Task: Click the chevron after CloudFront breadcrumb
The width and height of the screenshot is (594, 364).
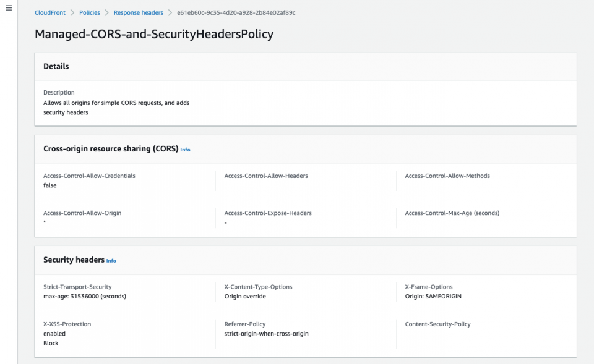Action: [71, 12]
